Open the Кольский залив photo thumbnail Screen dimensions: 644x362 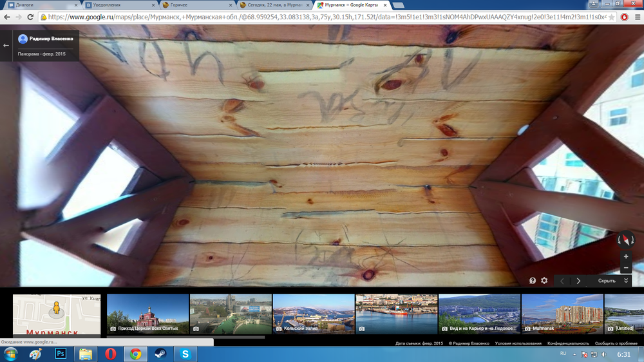point(314,314)
